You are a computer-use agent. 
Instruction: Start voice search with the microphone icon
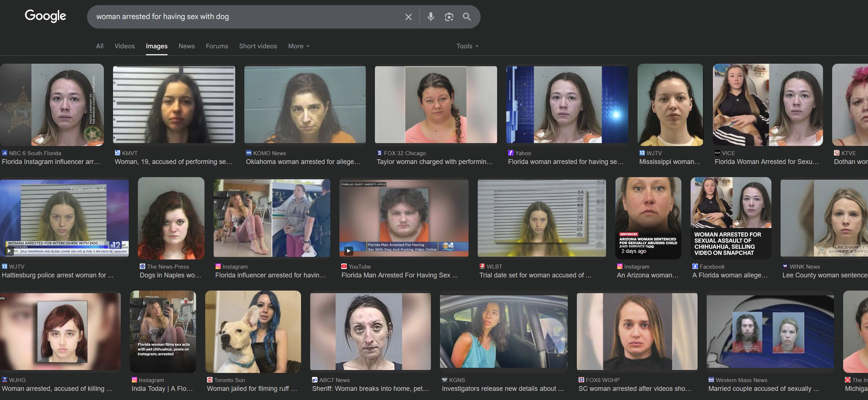[431, 17]
